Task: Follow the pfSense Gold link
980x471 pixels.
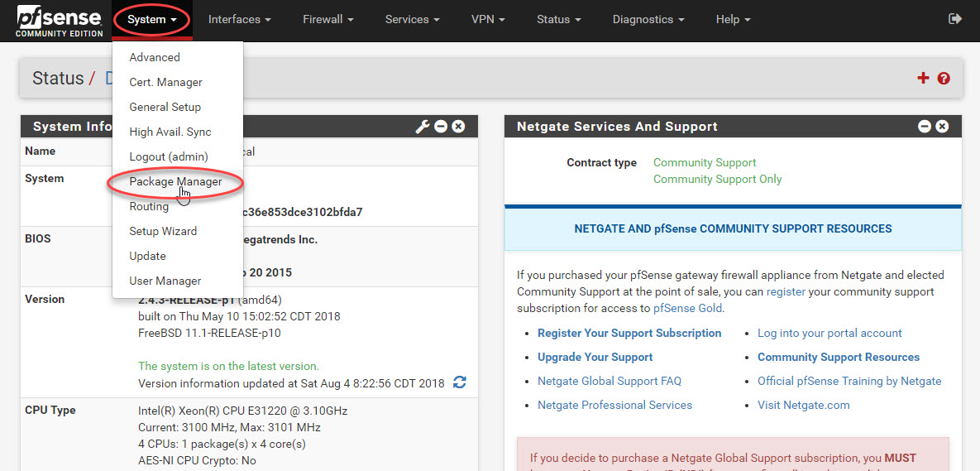Action: (687, 308)
